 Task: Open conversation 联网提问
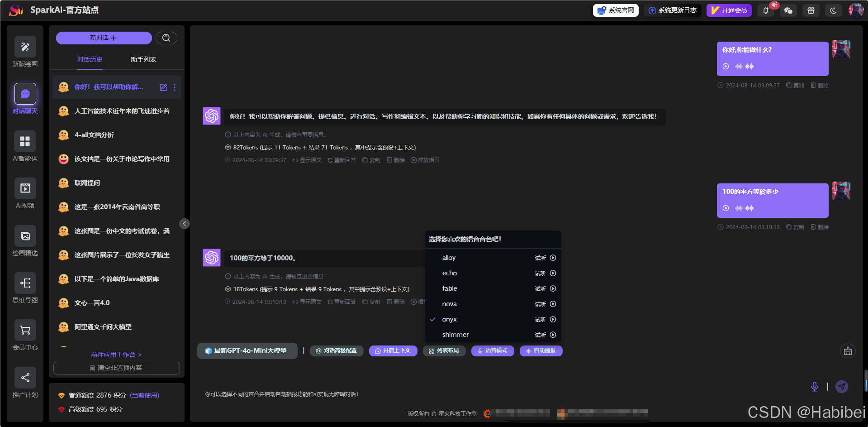(x=117, y=183)
